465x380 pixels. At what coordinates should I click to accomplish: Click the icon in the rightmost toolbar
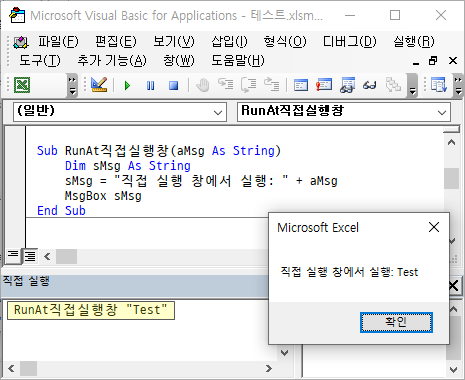pyautogui.click(x=438, y=85)
